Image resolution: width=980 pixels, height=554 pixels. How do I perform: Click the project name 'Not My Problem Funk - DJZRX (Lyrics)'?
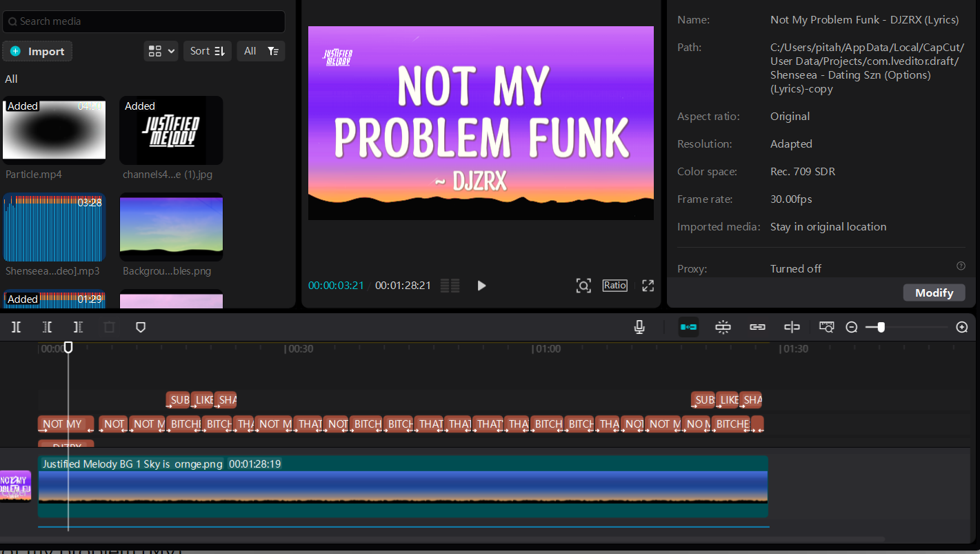point(864,20)
